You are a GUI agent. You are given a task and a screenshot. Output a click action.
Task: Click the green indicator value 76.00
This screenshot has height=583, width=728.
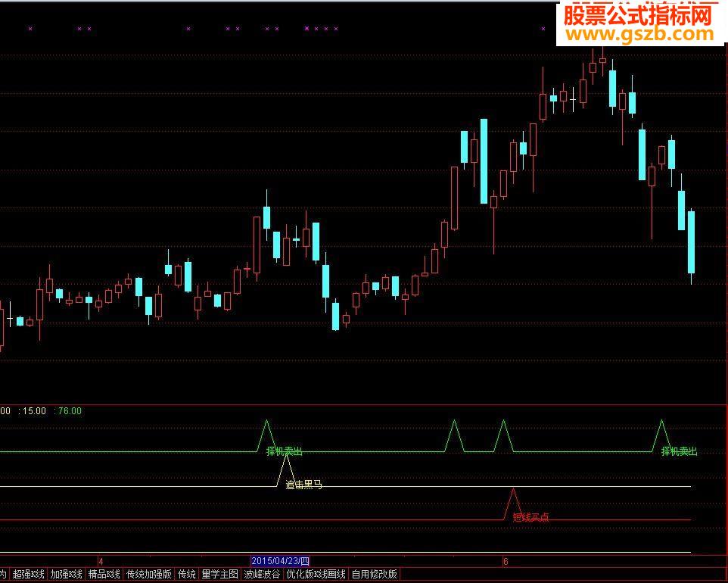(x=69, y=411)
